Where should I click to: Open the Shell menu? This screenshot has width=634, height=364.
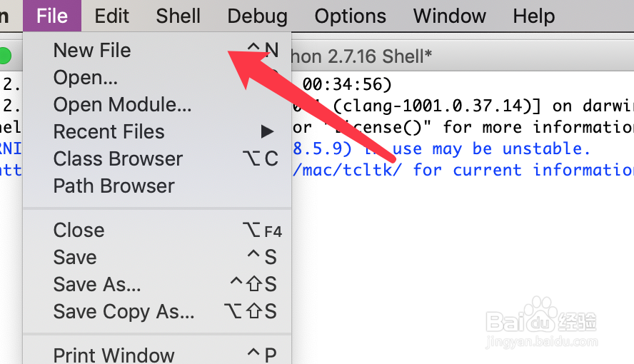178,16
